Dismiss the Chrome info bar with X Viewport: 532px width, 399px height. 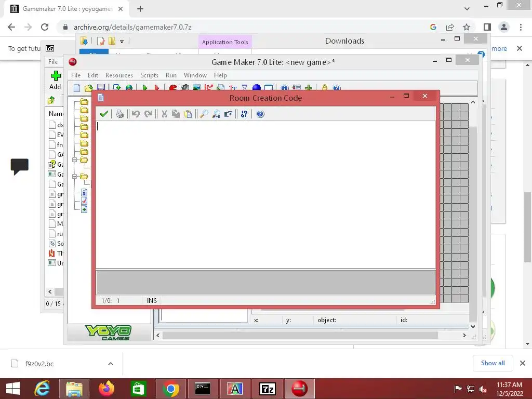coord(520,48)
